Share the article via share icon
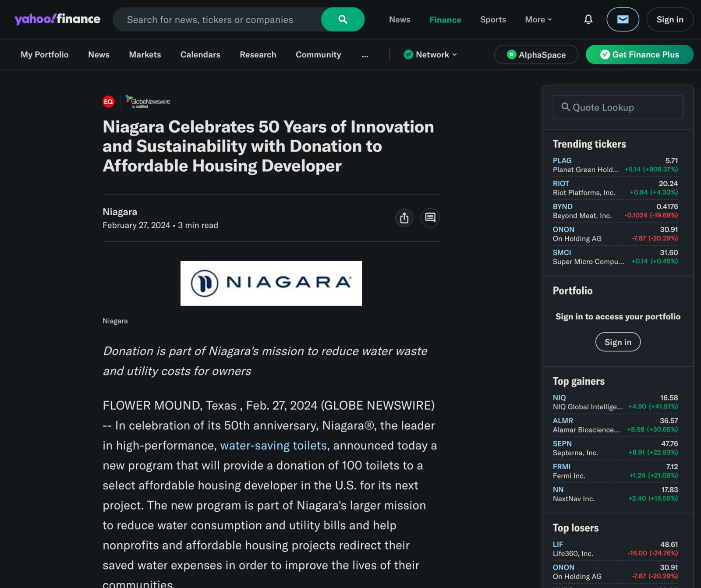 [x=404, y=218]
